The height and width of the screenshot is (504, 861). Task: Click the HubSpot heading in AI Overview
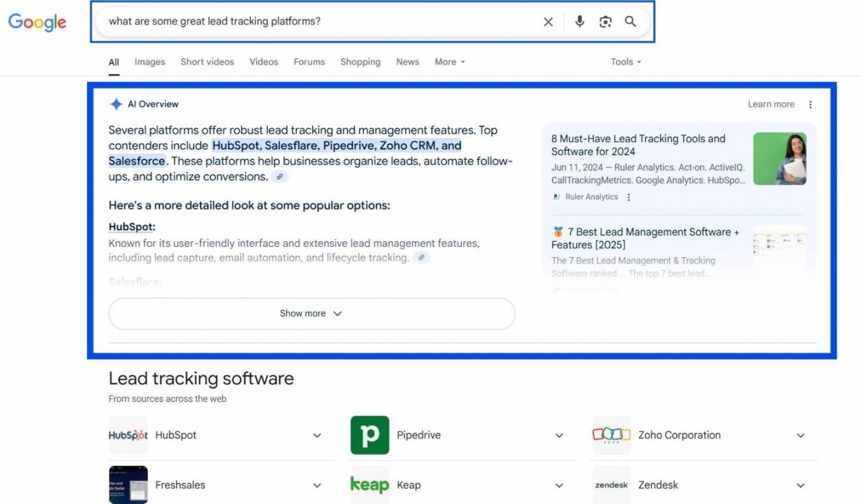pos(132,227)
